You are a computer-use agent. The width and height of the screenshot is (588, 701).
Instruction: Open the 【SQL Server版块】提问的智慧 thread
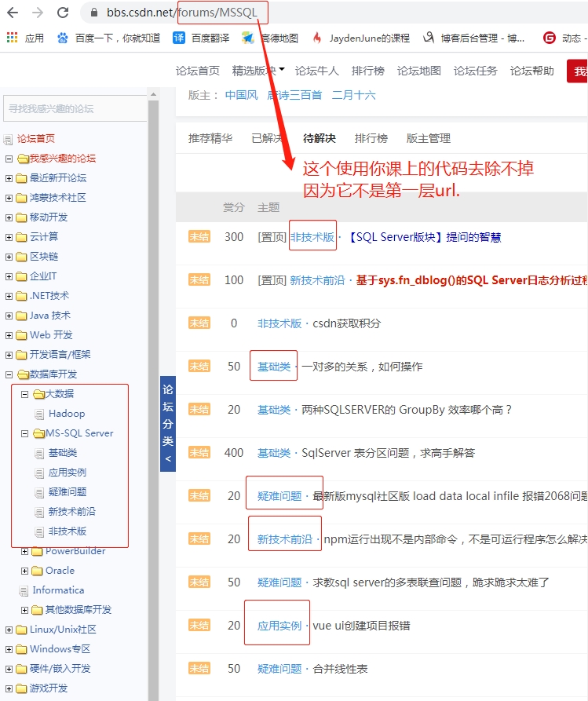pyautogui.click(x=424, y=237)
